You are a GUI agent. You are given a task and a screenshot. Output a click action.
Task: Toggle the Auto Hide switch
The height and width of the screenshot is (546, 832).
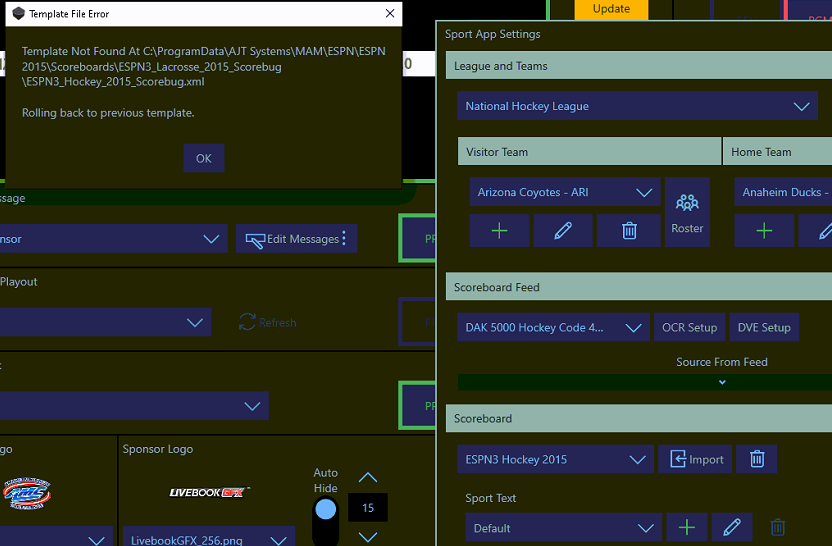click(326, 510)
